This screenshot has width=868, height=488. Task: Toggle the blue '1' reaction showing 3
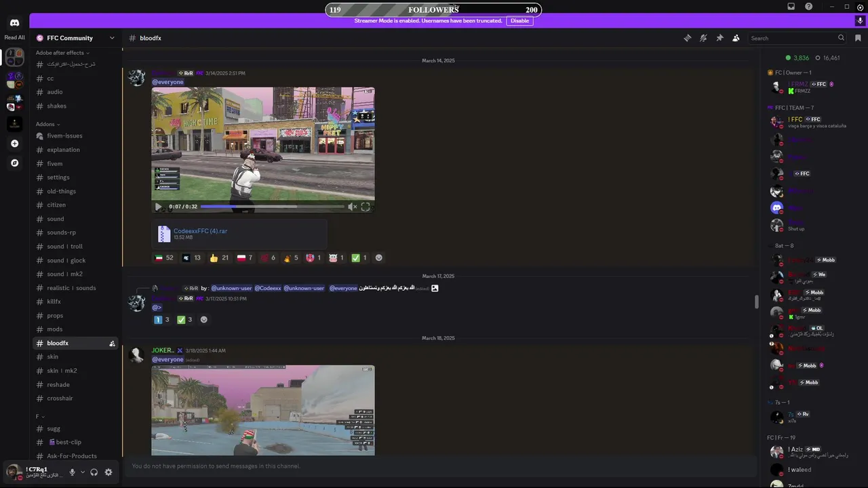coord(162,320)
